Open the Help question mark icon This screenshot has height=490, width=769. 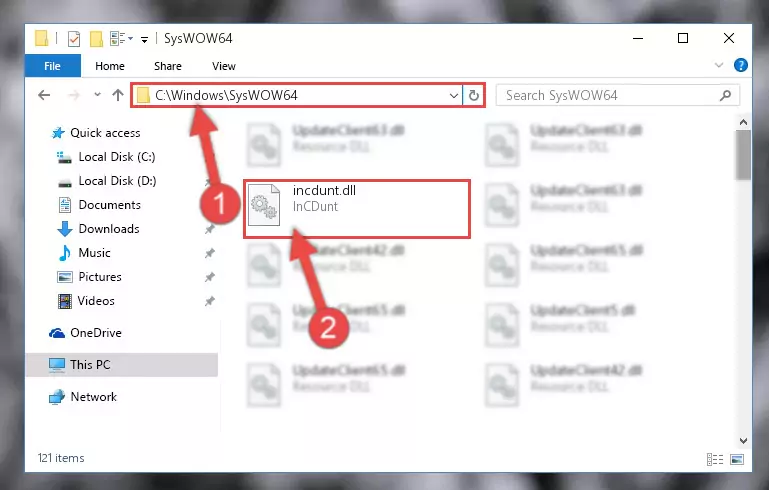click(741, 65)
